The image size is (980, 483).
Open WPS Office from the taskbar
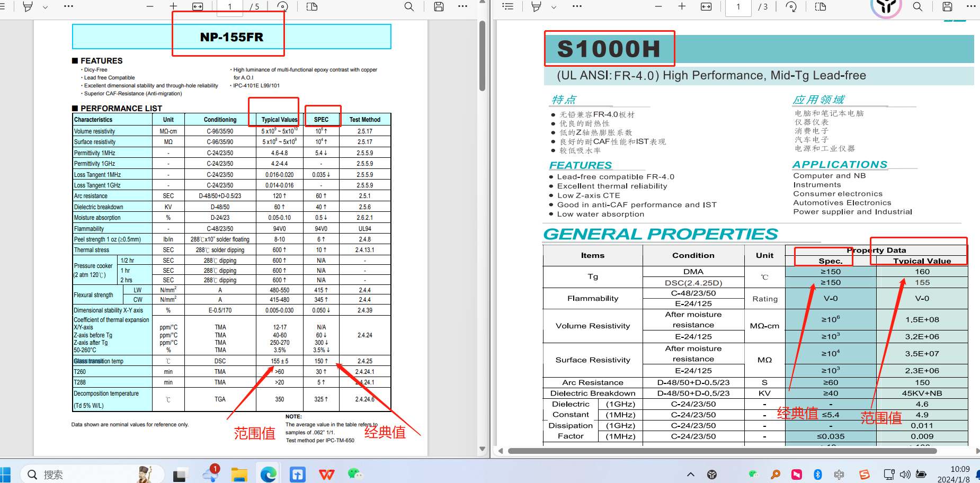[x=326, y=475]
